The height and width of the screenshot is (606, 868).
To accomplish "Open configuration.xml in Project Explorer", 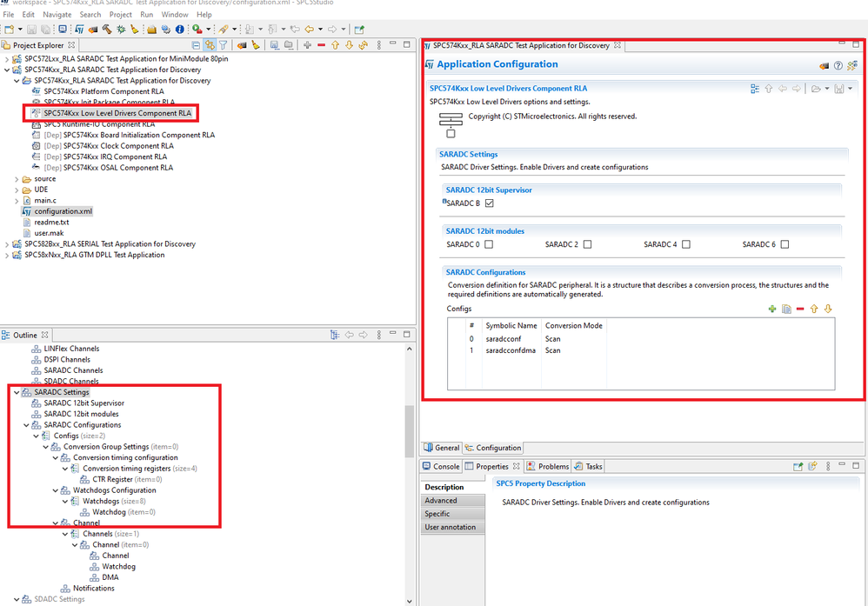I will coord(63,211).
